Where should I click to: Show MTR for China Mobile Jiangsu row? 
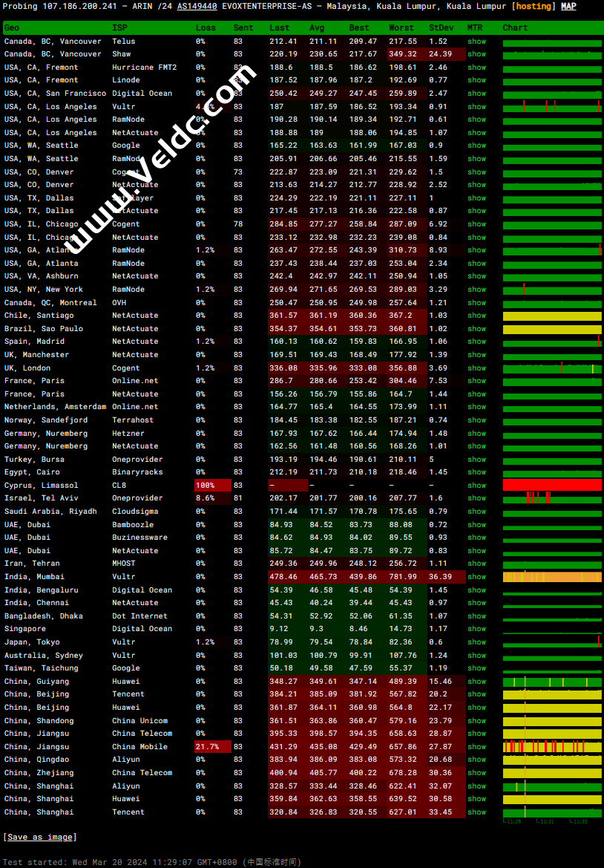coord(477,746)
